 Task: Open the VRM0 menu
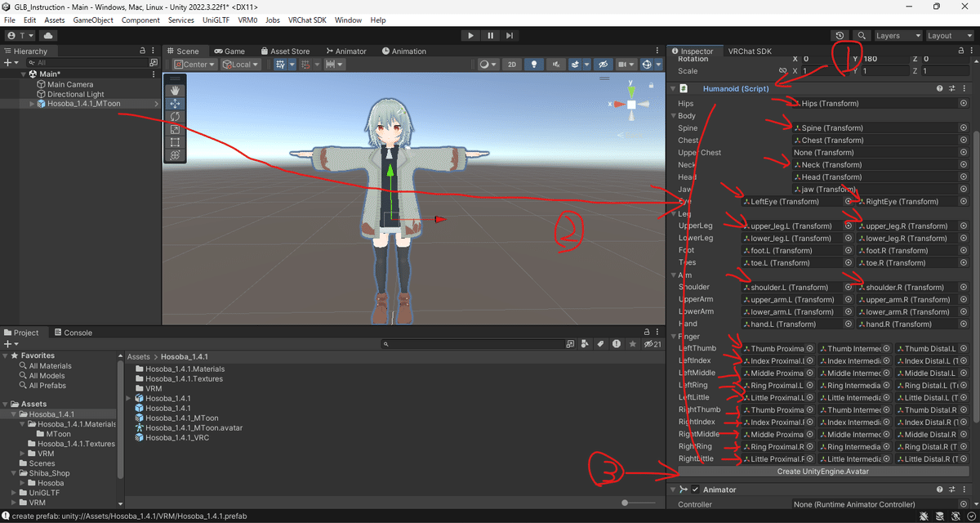click(x=247, y=20)
